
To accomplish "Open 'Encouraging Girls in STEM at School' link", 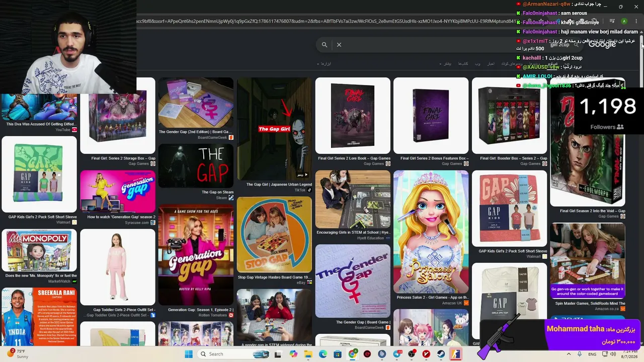I will tap(353, 232).
